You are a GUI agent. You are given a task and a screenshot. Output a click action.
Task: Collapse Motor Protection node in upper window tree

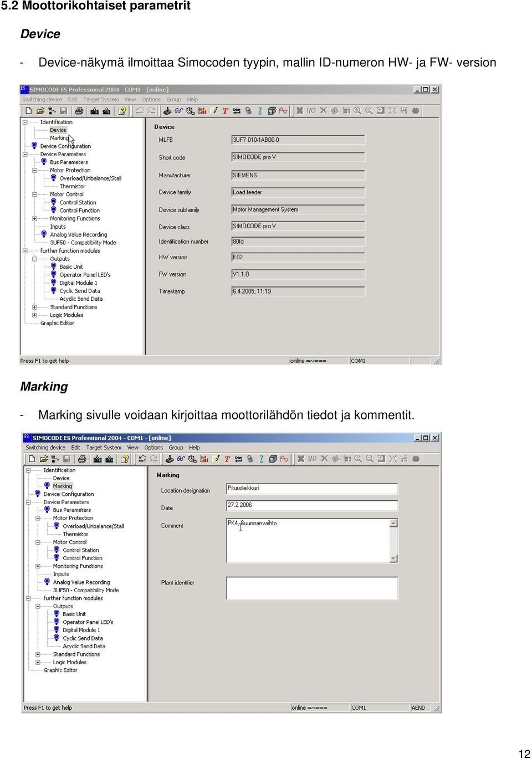tap(34, 170)
